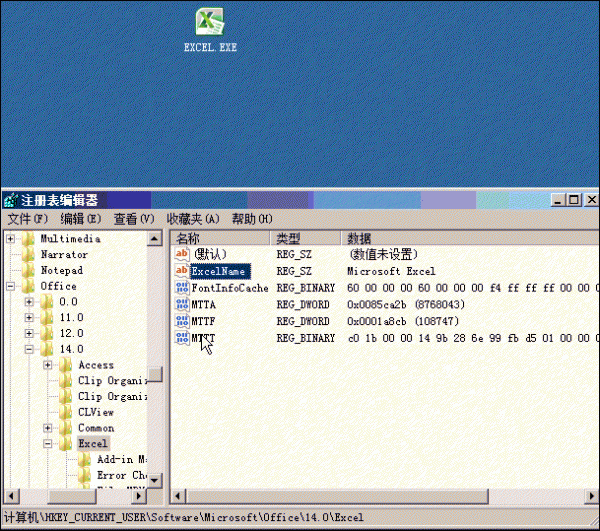Screen dimensions: 600x531
Task: Expand the Common key node
Action: [48, 428]
